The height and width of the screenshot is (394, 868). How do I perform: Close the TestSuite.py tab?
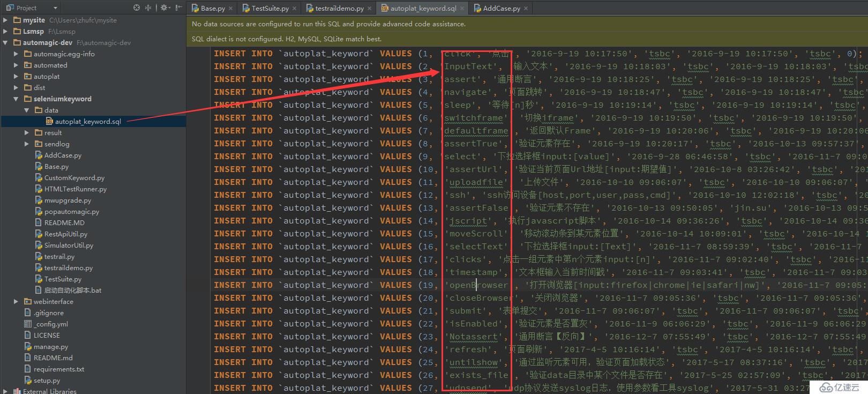[x=294, y=9]
